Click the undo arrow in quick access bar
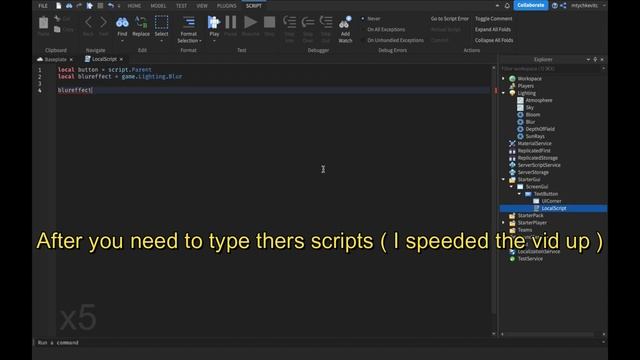640x360 pixels. click(x=111, y=6)
